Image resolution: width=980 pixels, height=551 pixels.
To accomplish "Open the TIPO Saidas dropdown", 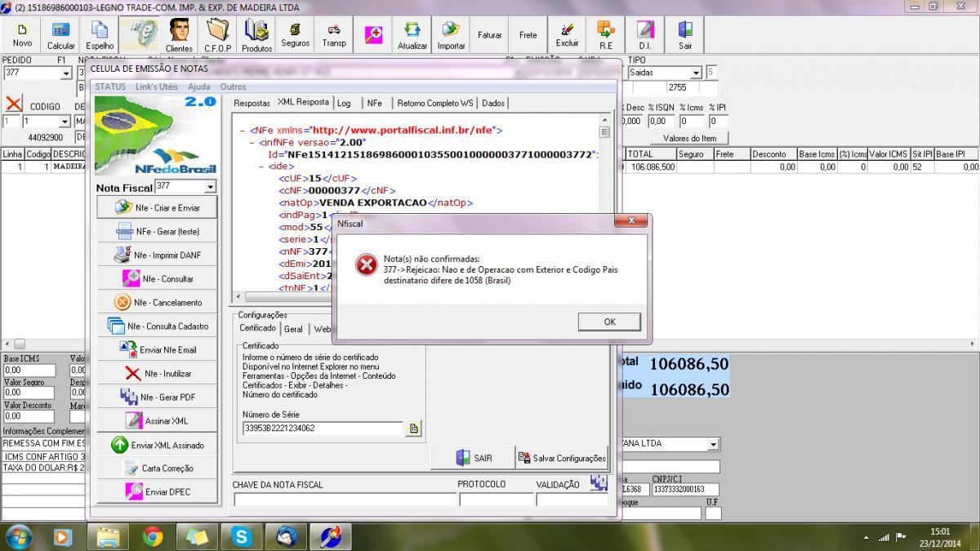I will pos(696,73).
